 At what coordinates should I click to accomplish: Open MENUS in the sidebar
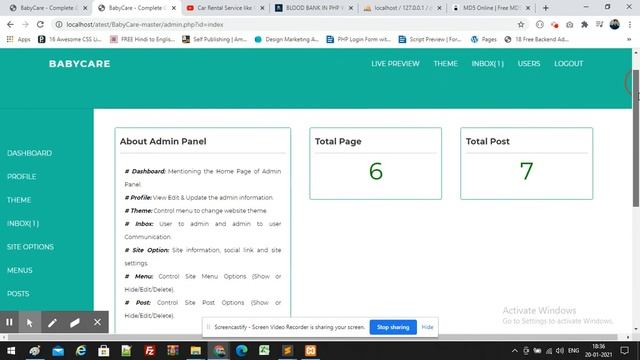[x=20, y=270]
